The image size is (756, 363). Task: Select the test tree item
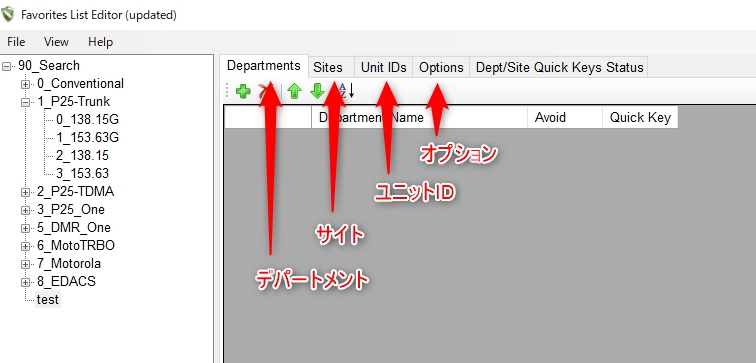(48, 299)
